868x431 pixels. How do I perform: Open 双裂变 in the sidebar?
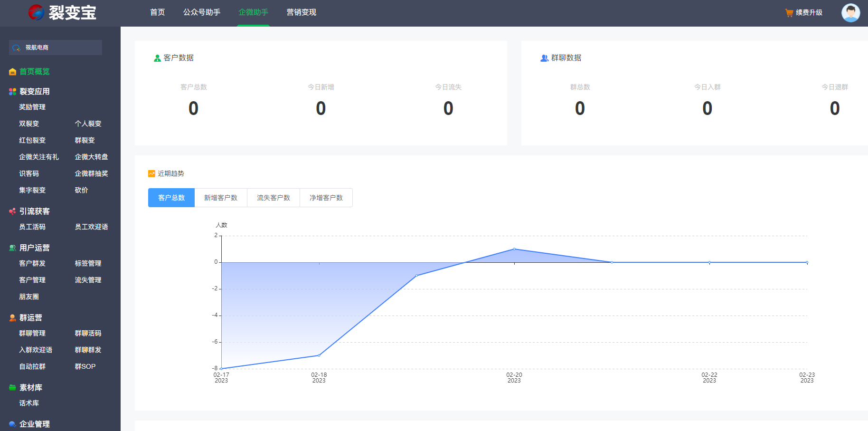tap(29, 124)
